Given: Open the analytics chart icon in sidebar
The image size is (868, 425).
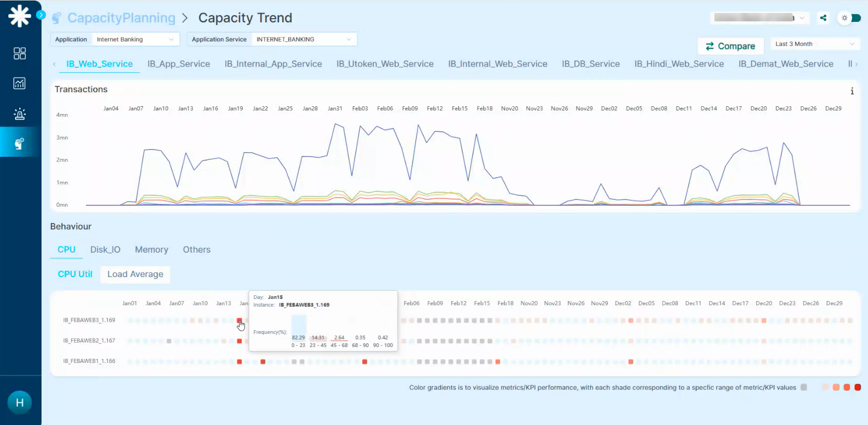Looking at the screenshot, I should 20,83.
